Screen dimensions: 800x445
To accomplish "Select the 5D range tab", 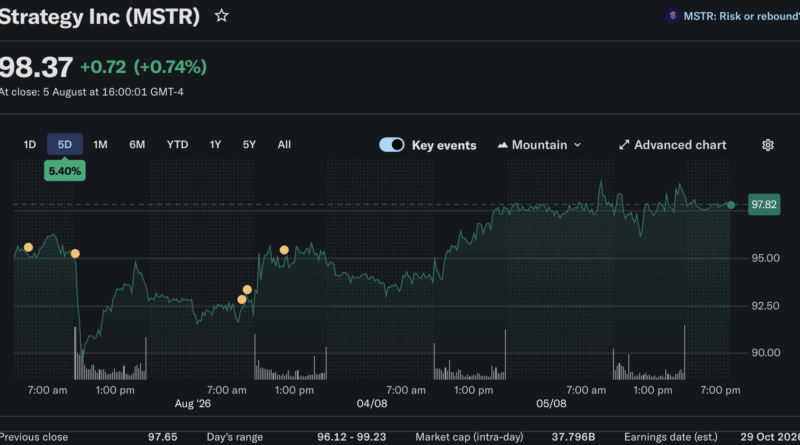I will (65, 144).
